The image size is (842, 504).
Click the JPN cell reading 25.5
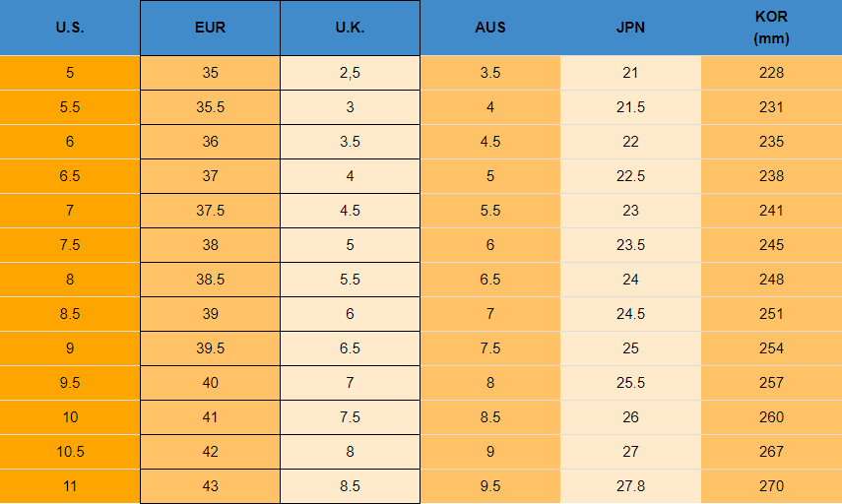[630, 383]
